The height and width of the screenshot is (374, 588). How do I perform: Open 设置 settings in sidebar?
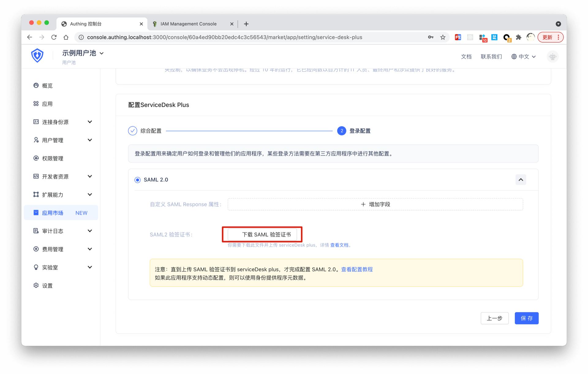pyautogui.click(x=47, y=285)
